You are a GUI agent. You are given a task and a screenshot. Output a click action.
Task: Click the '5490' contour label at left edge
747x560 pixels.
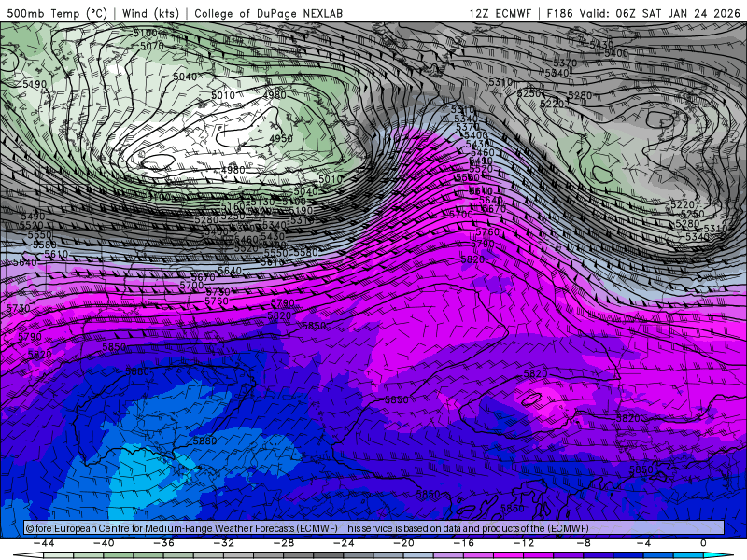pos(33,217)
